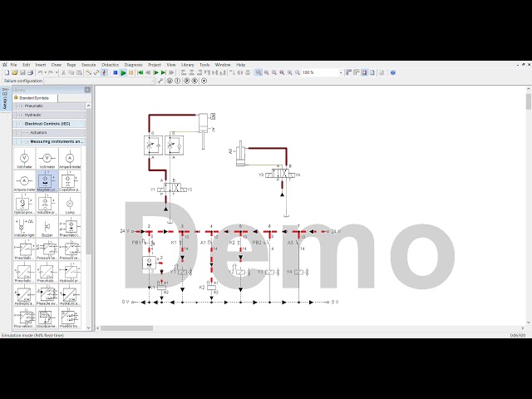
Task: Open the Didactics menu
Action: pyautogui.click(x=111, y=65)
